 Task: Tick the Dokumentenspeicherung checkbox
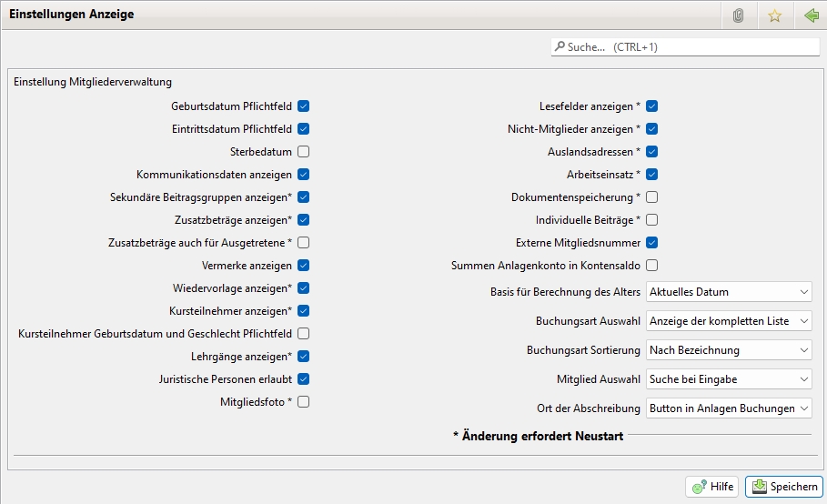coord(651,197)
